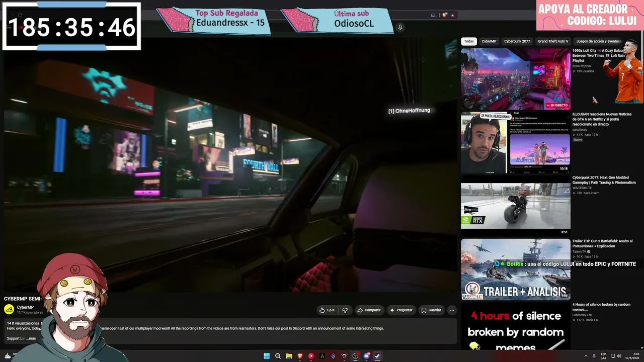Like the video with thumbs-up button
The width and height of the screenshot is (644, 362).
(327, 310)
